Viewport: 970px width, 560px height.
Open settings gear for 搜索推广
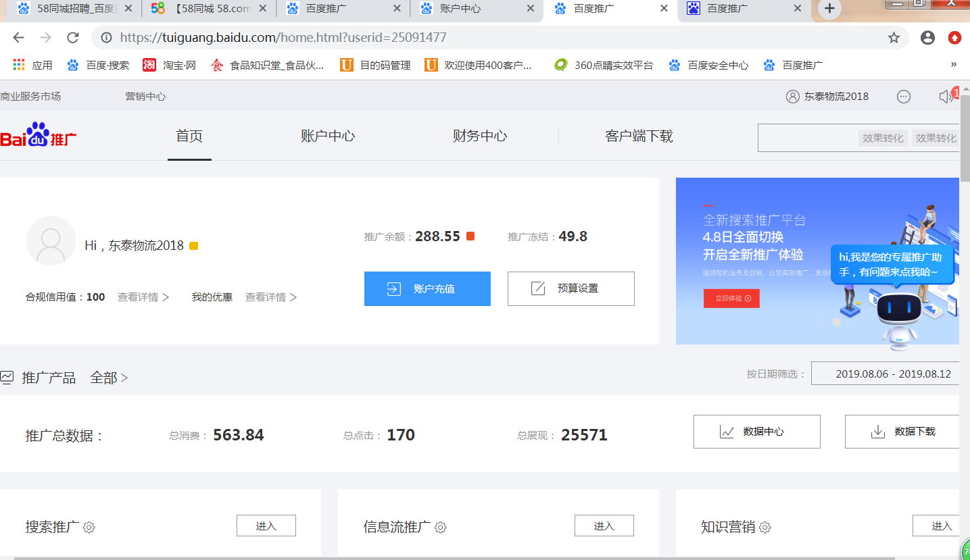89,528
